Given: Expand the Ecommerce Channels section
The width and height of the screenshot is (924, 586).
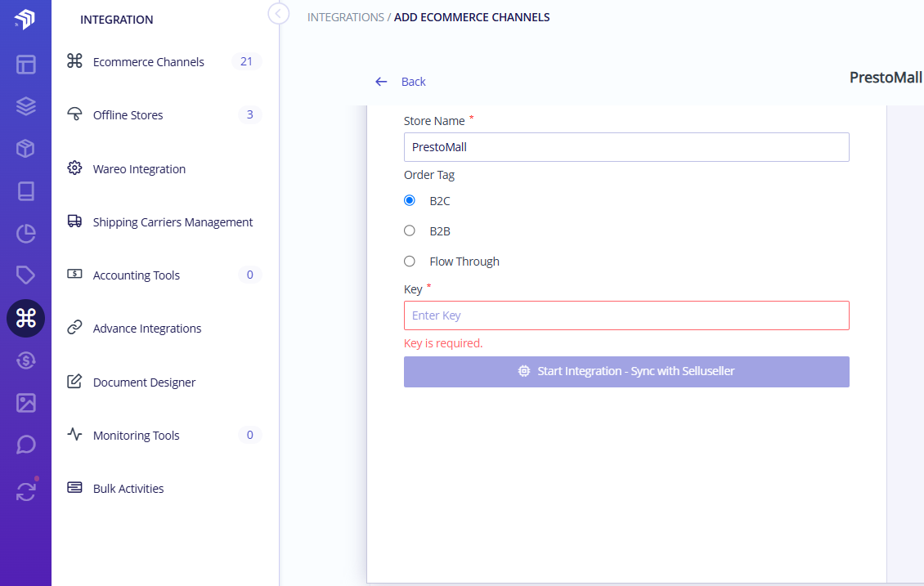Looking at the screenshot, I should pyautogui.click(x=150, y=61).
